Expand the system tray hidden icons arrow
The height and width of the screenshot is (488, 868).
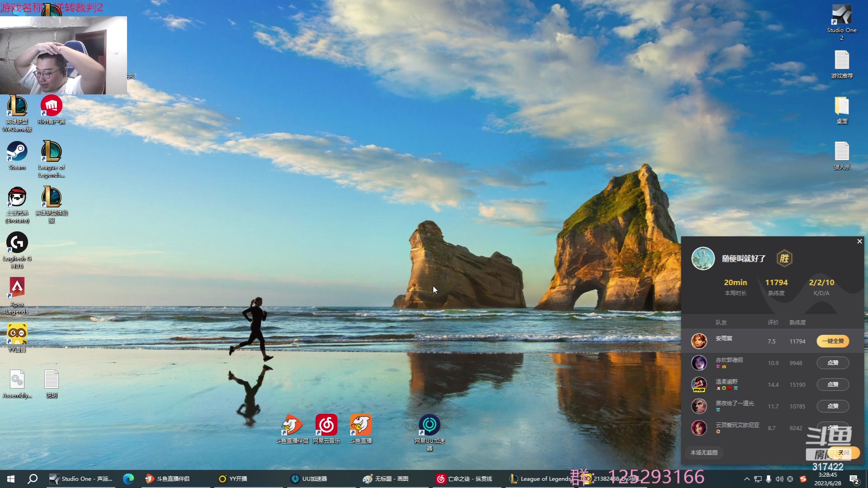(x=747, y=479)
